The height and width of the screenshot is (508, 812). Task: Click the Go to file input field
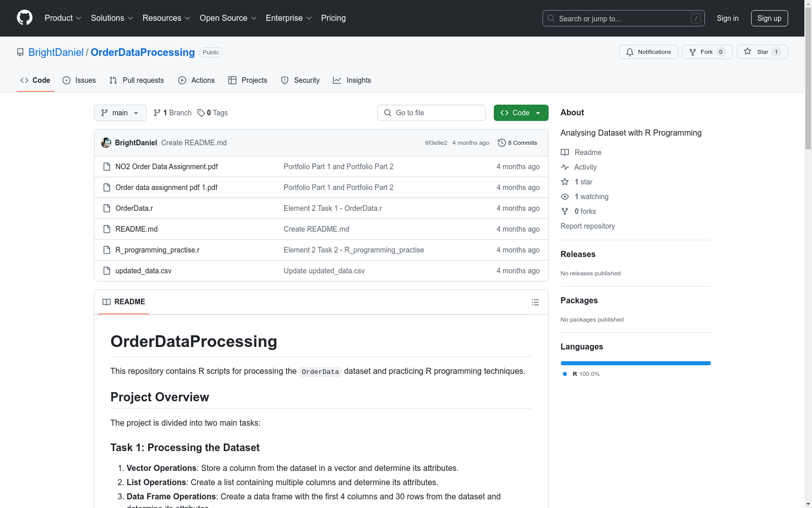[x=431, y=113]
